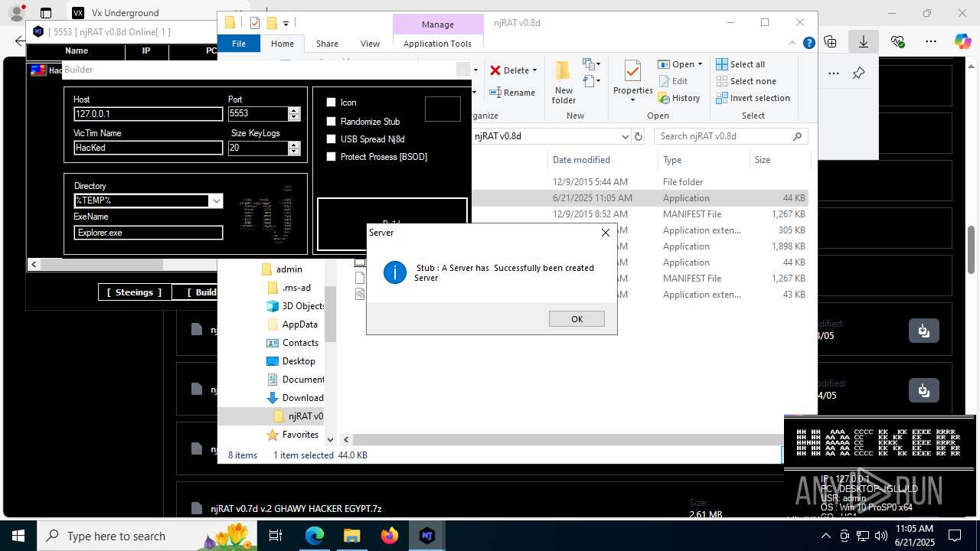Open the New item dropdown icon

point(590,64)
